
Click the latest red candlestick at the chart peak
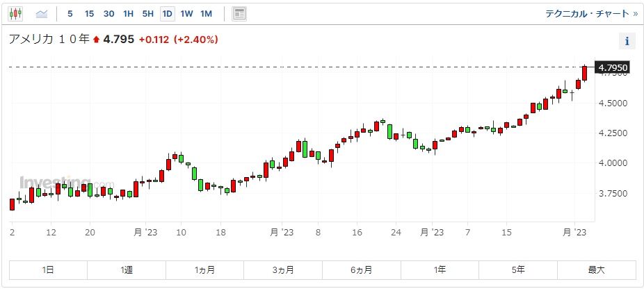[x=584, y=73]
